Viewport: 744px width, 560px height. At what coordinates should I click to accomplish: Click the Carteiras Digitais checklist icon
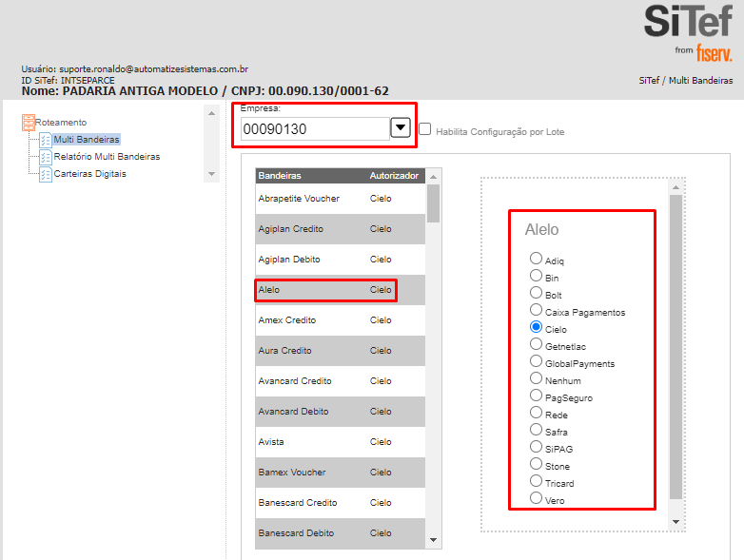46,174
